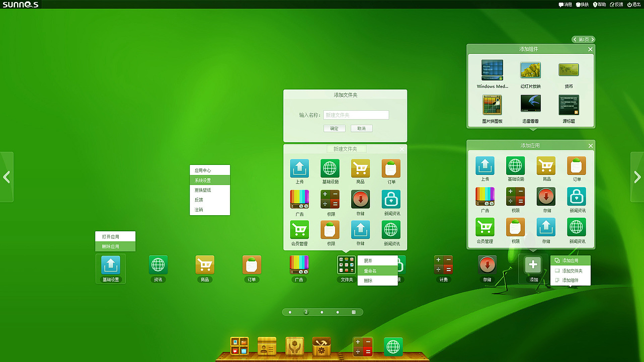Choose 添加组件 from the add menu
Image resolution: width=644 pixels, height=362 pixels.
point(571,281)
